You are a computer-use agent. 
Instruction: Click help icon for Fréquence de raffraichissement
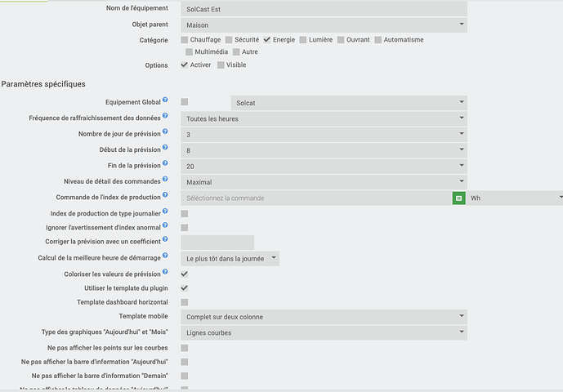[165, 116]
